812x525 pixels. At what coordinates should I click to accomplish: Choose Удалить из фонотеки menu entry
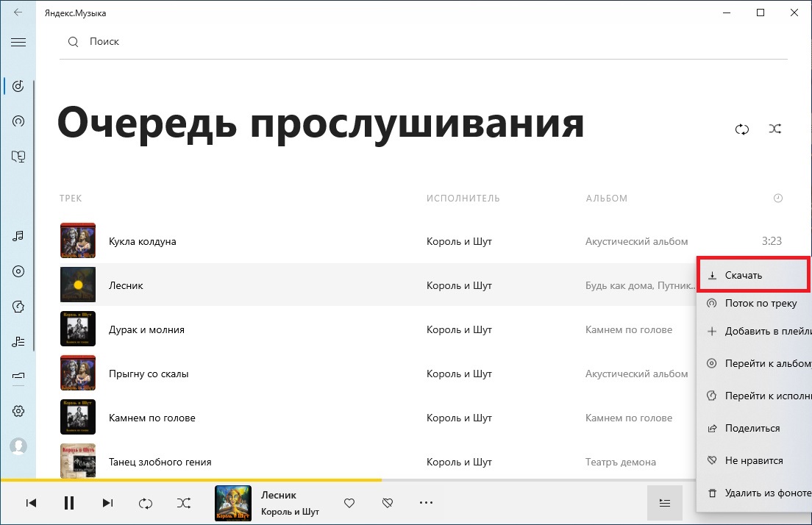pos(754,493)
